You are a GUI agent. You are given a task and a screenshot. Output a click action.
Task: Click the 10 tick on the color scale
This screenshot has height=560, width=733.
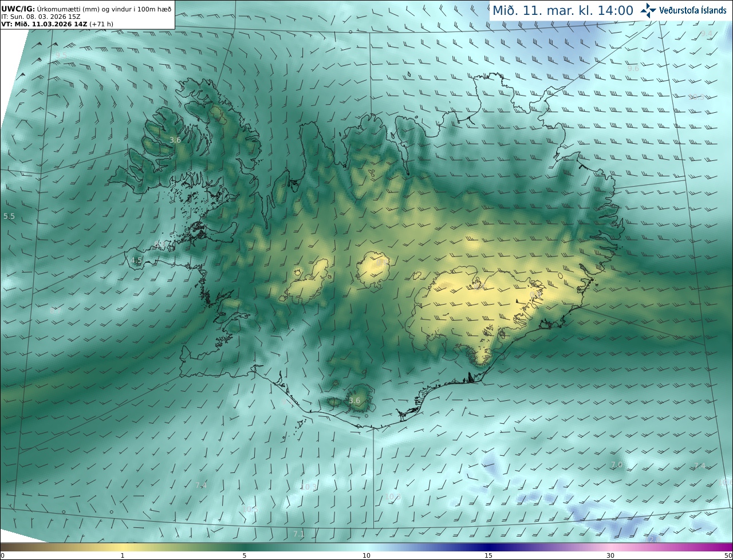point(366,555)
